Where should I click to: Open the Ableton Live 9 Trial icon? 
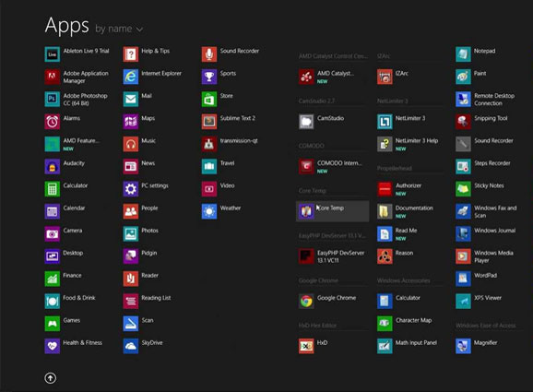[x=52, y=54]
